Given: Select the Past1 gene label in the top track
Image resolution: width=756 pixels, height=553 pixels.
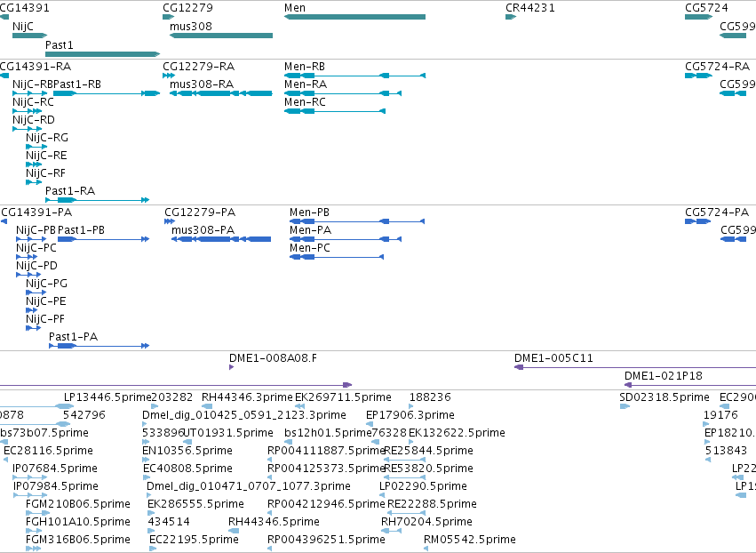Looking at the screenshot, I should [59, 44].
